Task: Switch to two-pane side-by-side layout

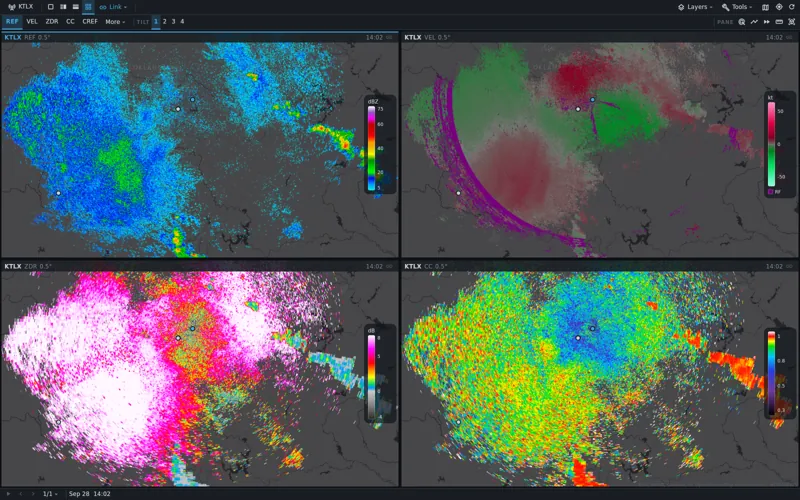Action: click(x=63, y=7)
